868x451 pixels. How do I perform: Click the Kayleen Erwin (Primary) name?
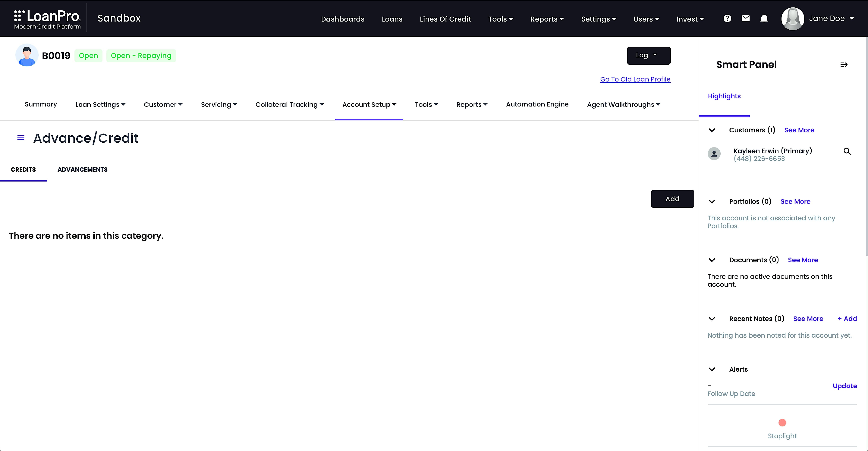tap(773, 151)
